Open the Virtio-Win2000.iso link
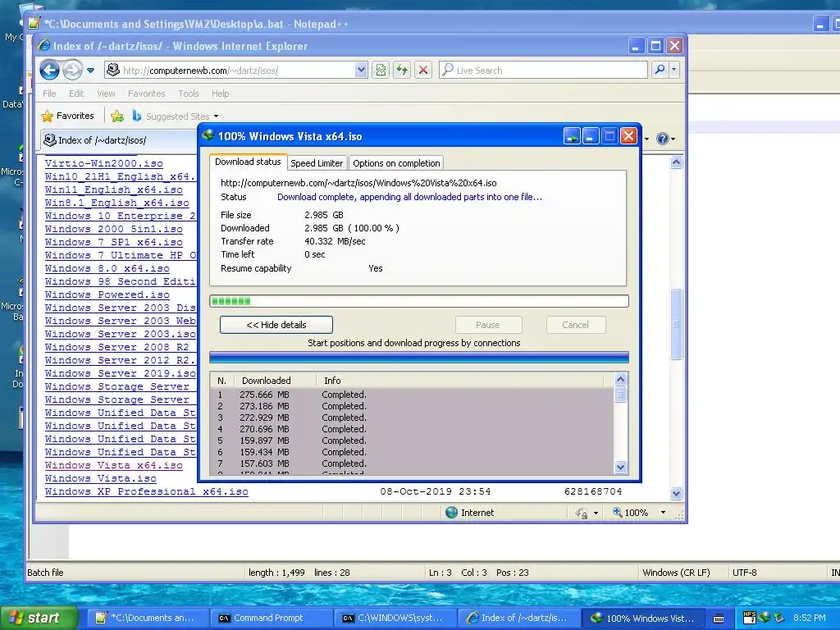Screen dimensions: 840x630 tap(104, 163)
